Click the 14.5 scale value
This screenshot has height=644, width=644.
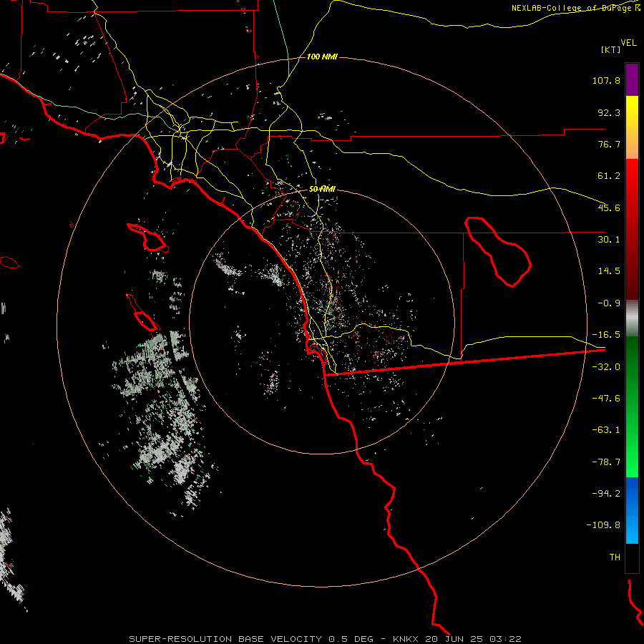[609, 271]
